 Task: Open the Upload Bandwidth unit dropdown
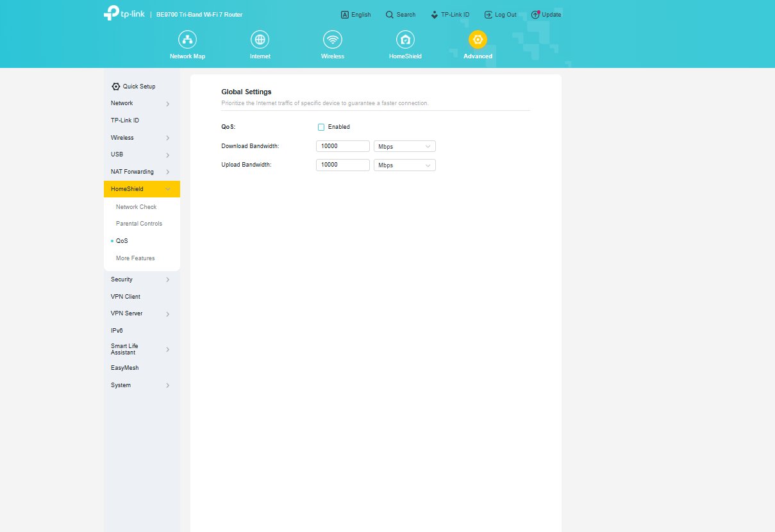pyautogui.click(x=404, y=165)
